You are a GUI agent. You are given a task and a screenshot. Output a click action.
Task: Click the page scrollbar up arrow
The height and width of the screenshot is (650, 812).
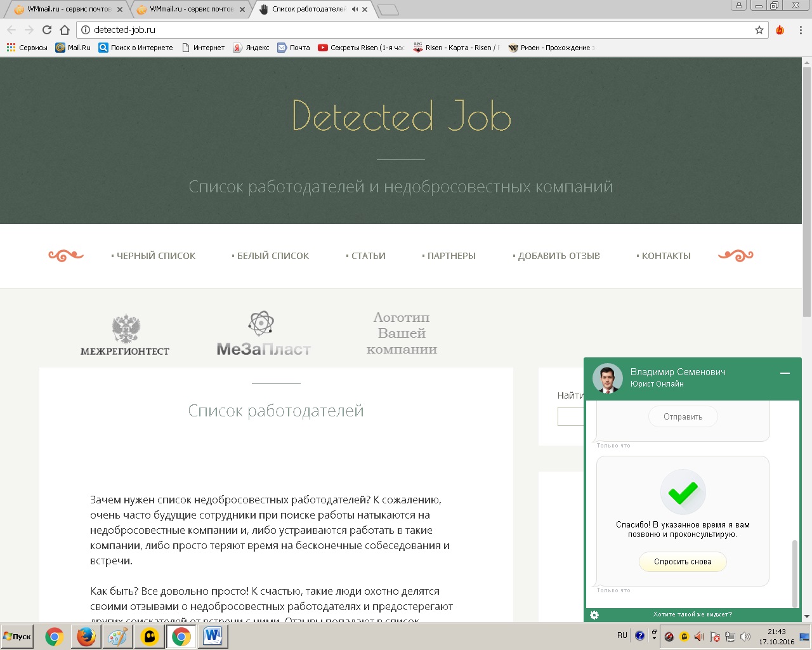[807, 62]
